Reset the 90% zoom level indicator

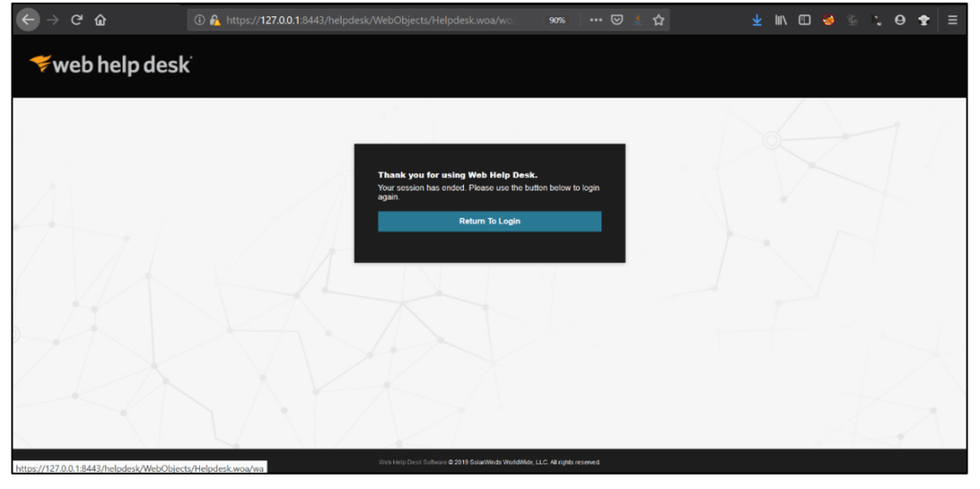[556, 20]
